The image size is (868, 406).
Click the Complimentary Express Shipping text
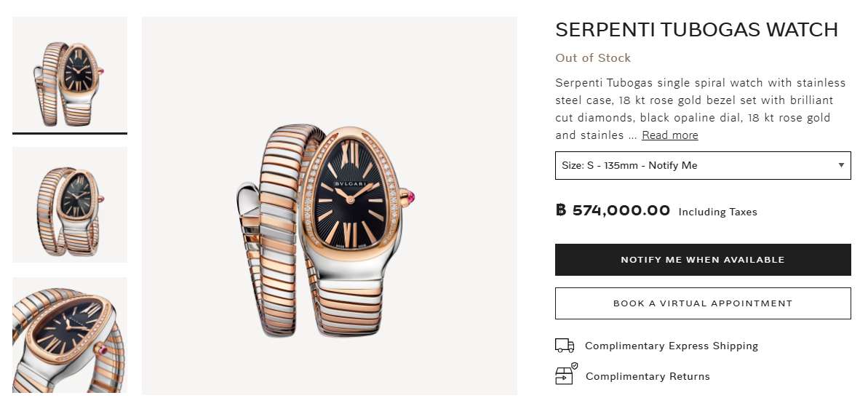pyautogui.click(x=671, y=346)
